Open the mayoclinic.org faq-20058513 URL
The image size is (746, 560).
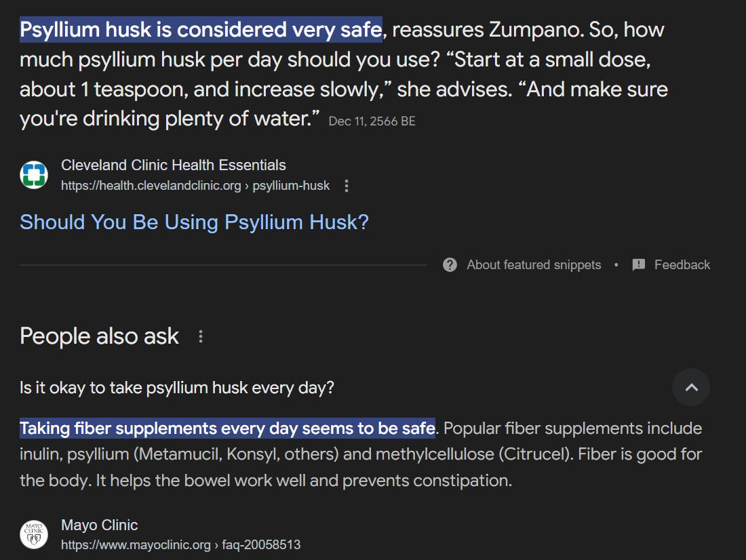[x=181, y=544]
